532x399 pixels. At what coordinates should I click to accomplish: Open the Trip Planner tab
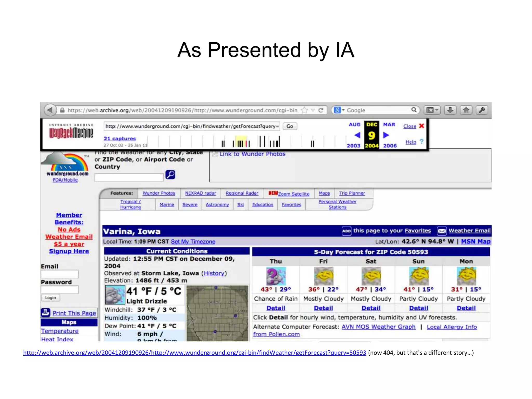click(352, 193)
